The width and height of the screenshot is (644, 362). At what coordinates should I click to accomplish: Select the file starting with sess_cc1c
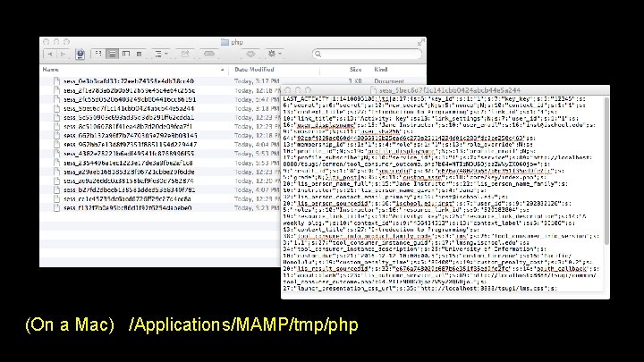pyautogui.click(x=127, y=198)
